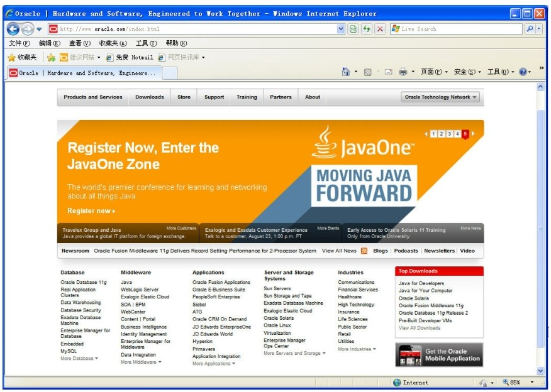Click the Travelex Group and Java story

tap(128, 233)
